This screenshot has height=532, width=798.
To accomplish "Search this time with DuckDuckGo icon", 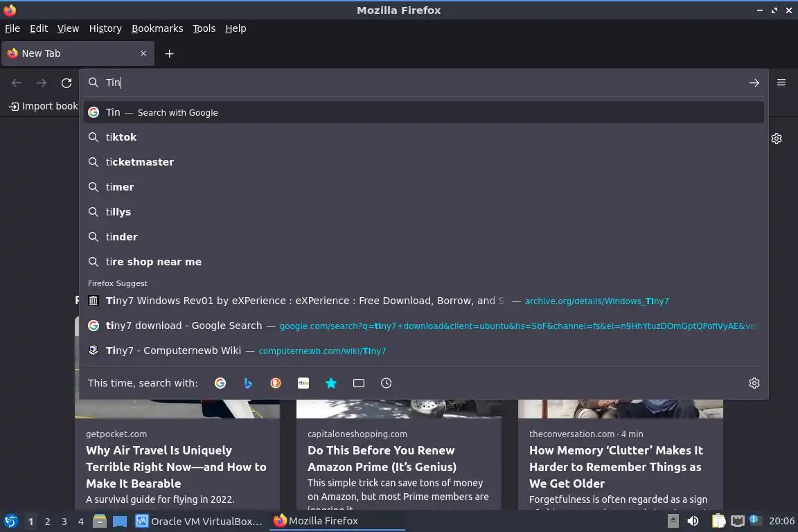I will click(275, 383).
